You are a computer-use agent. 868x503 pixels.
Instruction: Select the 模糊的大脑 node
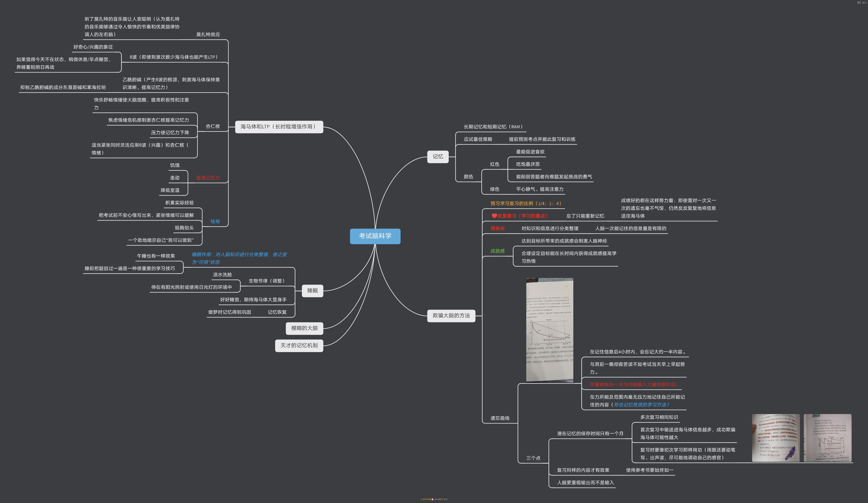[304, 328]
